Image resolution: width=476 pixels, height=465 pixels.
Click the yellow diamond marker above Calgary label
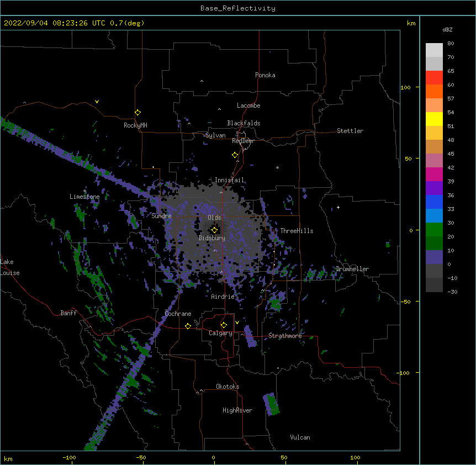pos(224,325)
